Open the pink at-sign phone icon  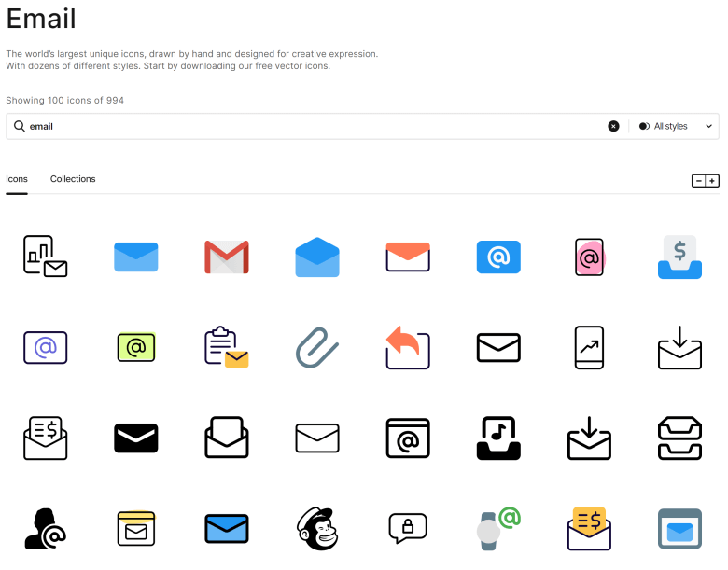(590, 257)
